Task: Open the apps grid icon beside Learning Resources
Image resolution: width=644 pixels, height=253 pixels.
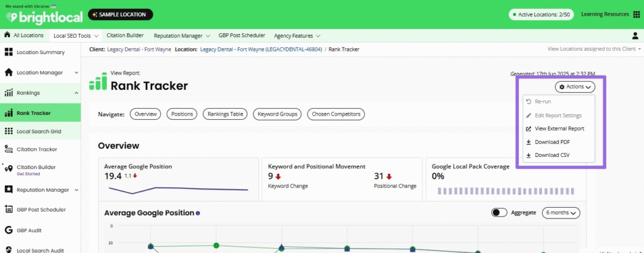Action: pyautogui.click(x=636, y=14)
